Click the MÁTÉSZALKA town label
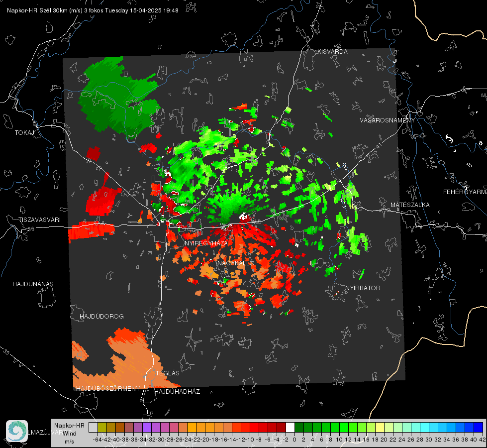Viewport: 487px width, 448px height. 410,205
